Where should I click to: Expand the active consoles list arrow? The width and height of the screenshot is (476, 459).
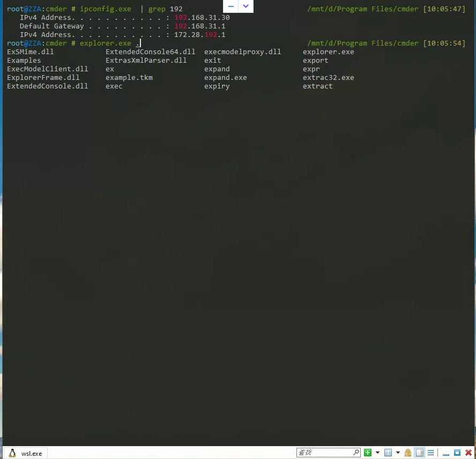point(398,453)
